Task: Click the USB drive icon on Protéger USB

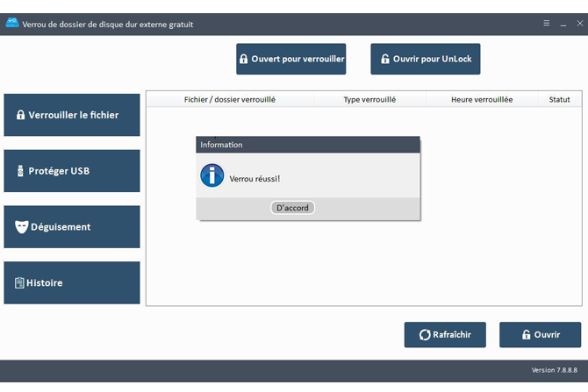Action: 20,171
